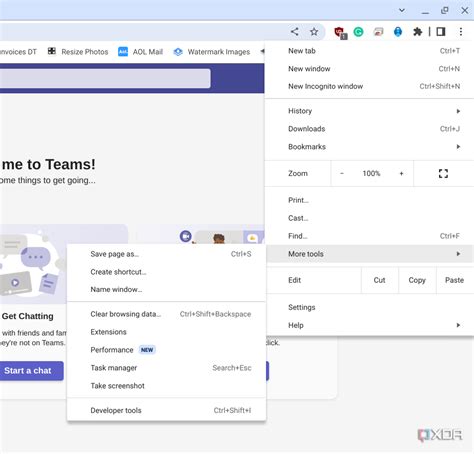This screenshot has height=454, width=474.
Task: Click the Zoom 100% value
Action: (371, 173)
